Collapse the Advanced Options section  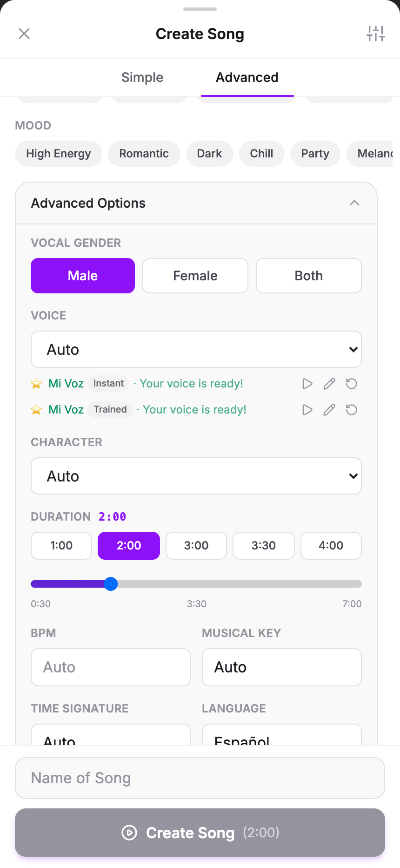coord(354,203)
